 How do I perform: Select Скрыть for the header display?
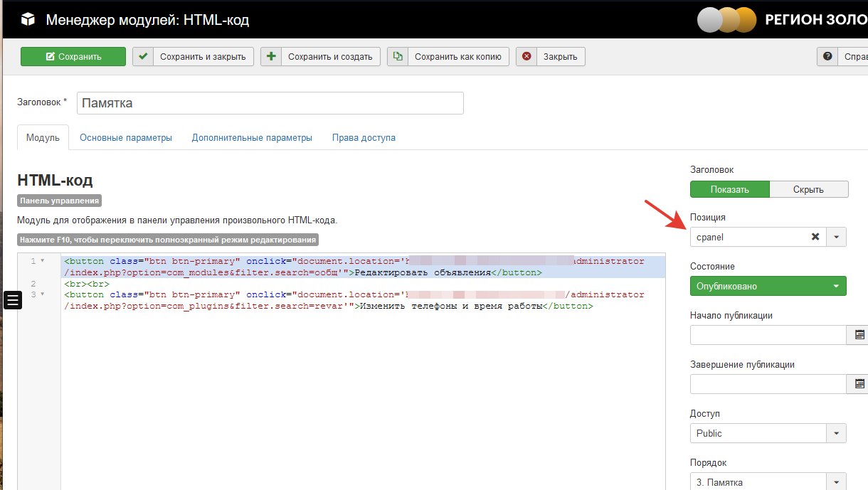point(808,189)
